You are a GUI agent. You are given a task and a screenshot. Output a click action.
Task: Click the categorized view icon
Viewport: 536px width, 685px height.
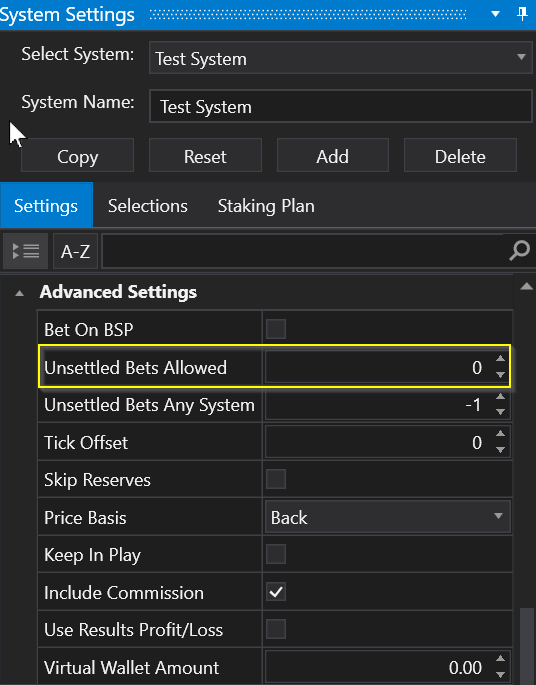(25, 251)
